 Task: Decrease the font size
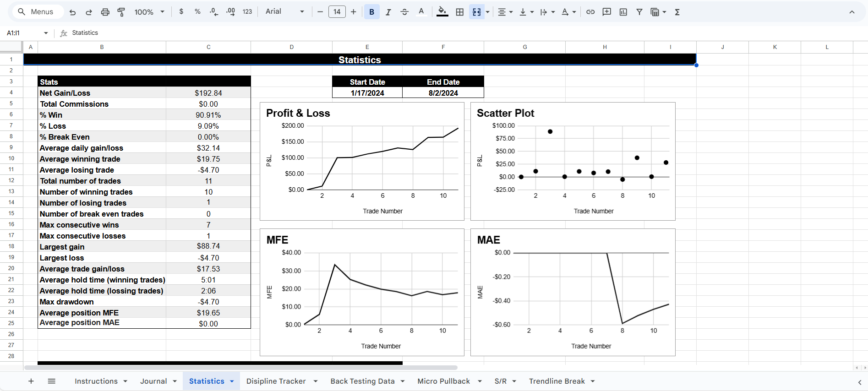[x=320, y=12]
